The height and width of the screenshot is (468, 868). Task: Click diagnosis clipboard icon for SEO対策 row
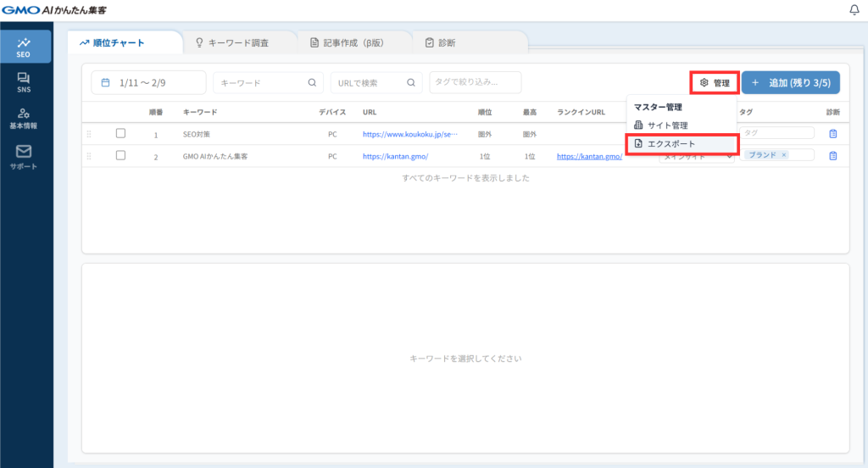click(x=832, y=134)
